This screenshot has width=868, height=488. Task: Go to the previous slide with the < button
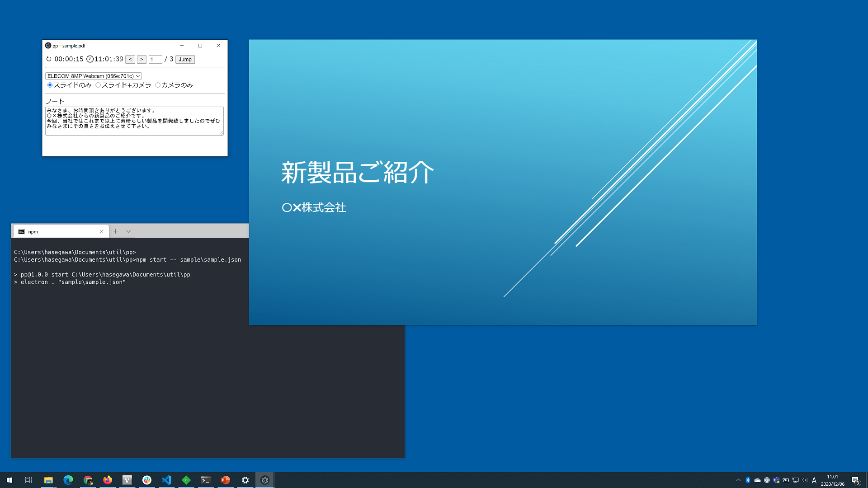tap(130, 59)
